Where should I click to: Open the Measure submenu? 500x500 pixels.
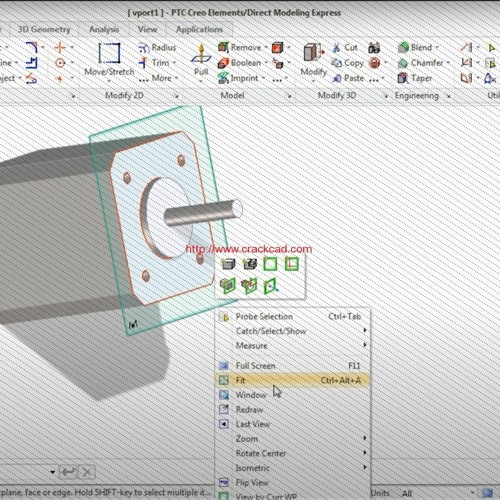292,346
